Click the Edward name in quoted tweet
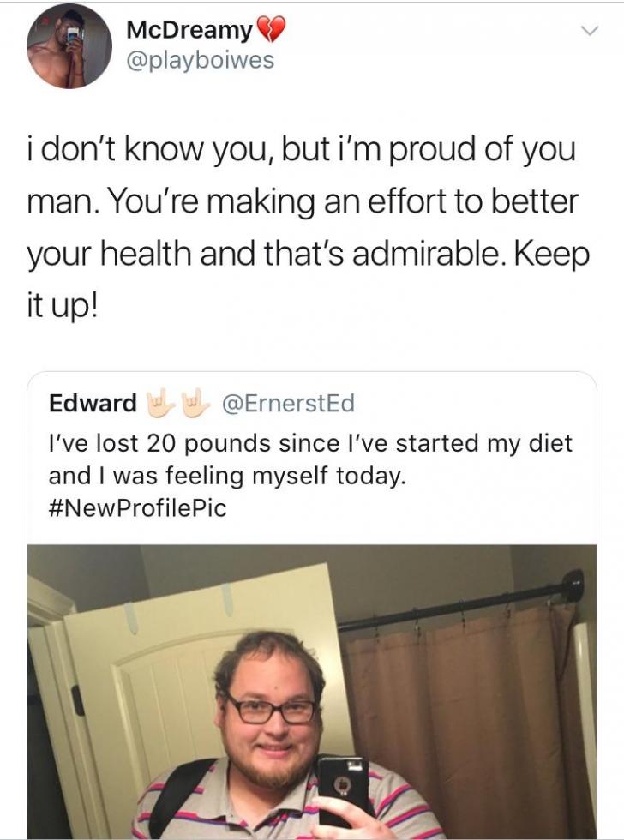This screenshot has width=624, height=840. [x=93, y=402]
